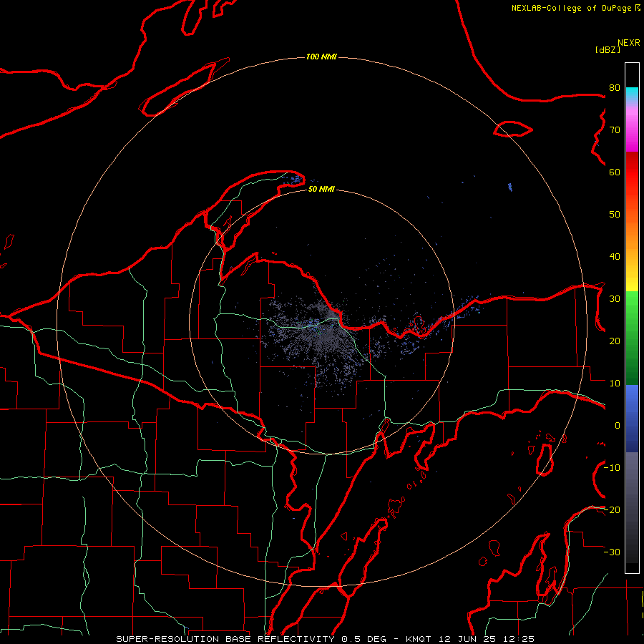This screenshot has height=644, width=644.
Task: Click the 40 value on the dBZ scale
Action: point(615,257)
